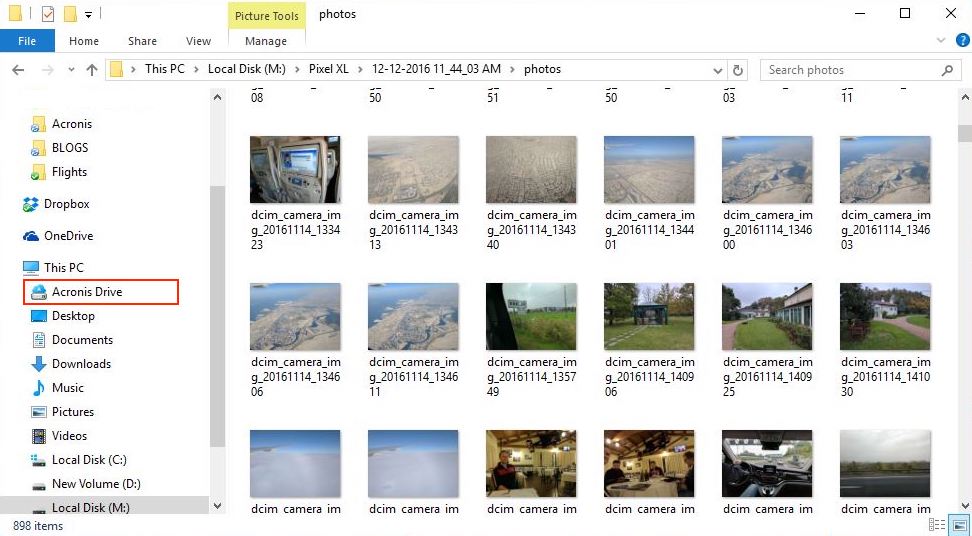Switch to the View ribbon tab
The image size is (972, 536).
tap(198, 41)
